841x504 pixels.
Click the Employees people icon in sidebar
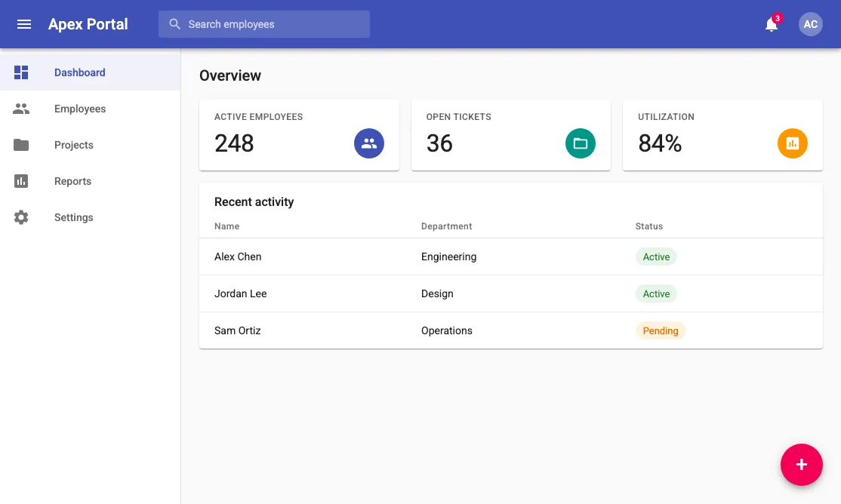pyautogui.click(x=21, y=109)
